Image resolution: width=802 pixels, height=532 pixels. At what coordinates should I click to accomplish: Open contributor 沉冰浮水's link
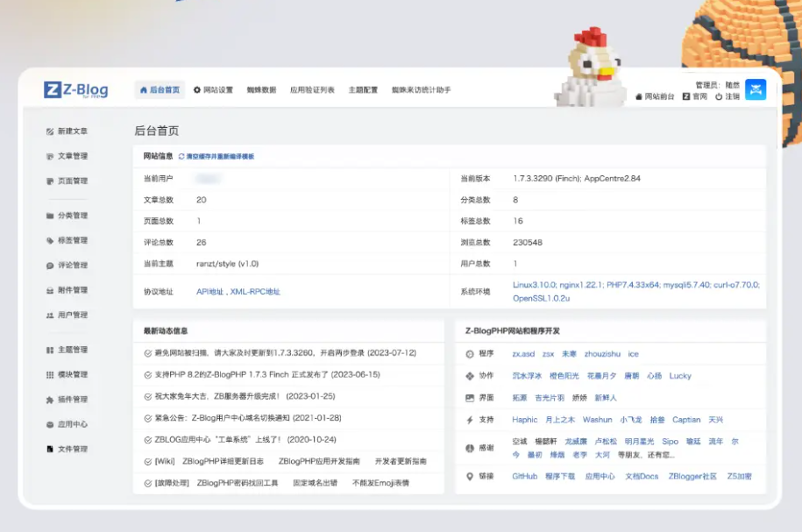527,376
